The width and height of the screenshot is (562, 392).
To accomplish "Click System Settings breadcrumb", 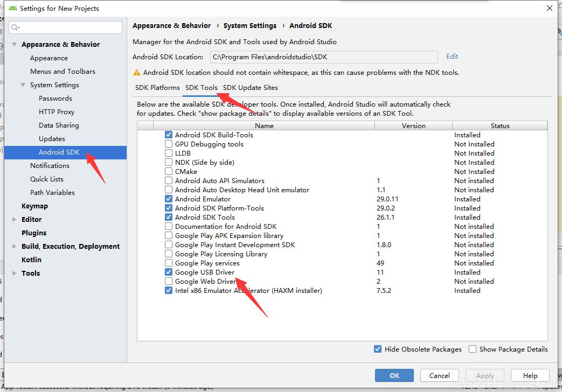I will click(x=250, y=26).
